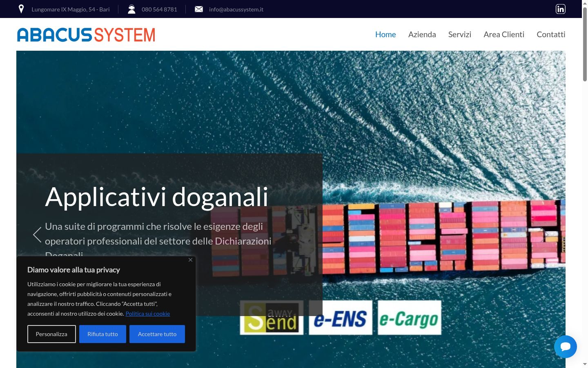Open the Servizi menu item
Viewport: 588px width, 368px height.
click(460, 34)
